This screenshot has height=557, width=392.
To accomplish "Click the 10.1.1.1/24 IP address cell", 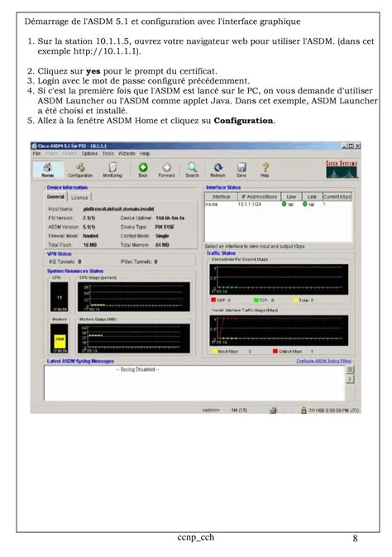I will pos(249,204).
